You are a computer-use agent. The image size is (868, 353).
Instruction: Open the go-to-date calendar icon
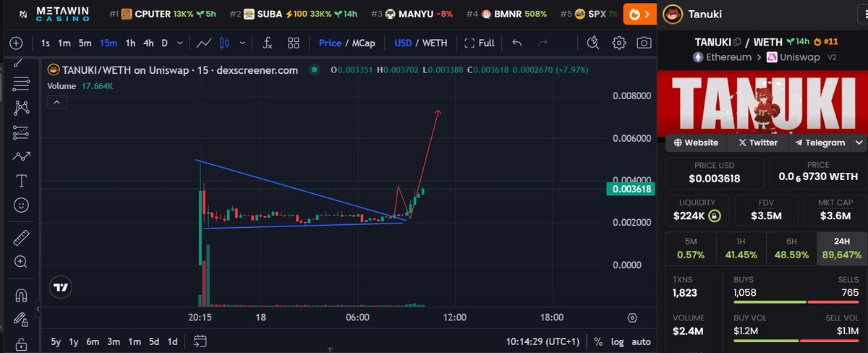click(200, 341)
